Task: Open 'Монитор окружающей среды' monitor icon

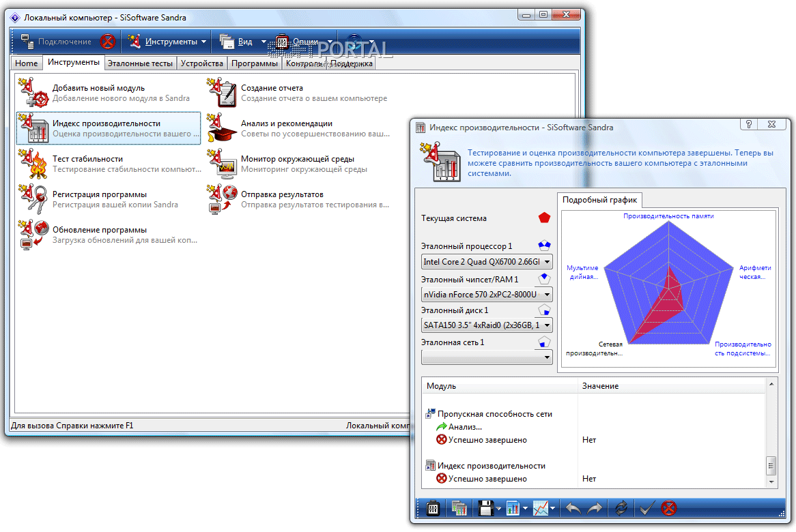Action: pyautogui.click(x=223, y=163)
